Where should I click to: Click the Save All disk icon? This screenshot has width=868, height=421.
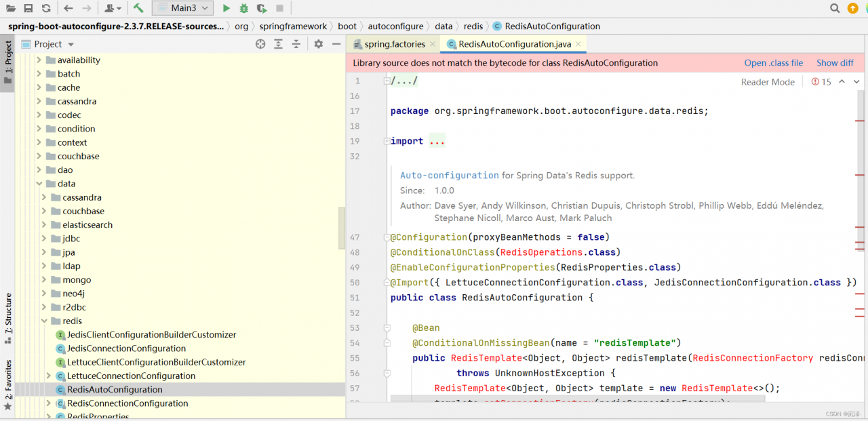pos(28,8)
